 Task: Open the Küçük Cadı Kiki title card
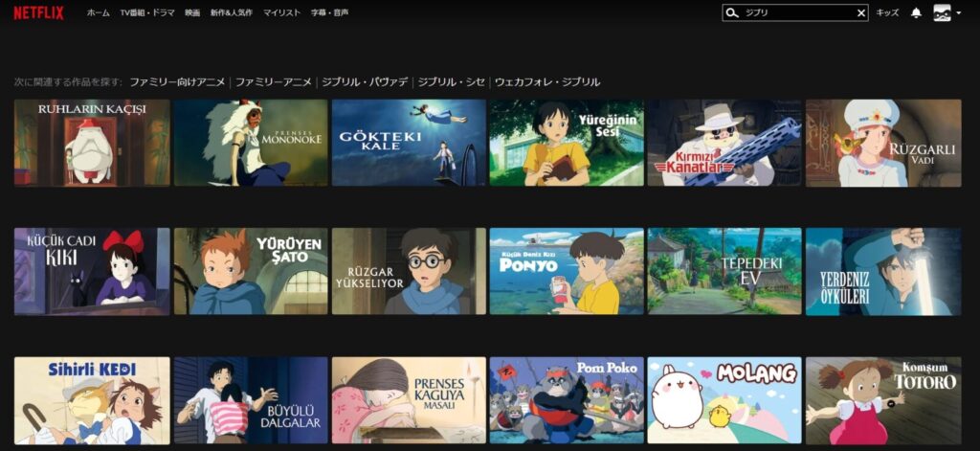(92, 272)
